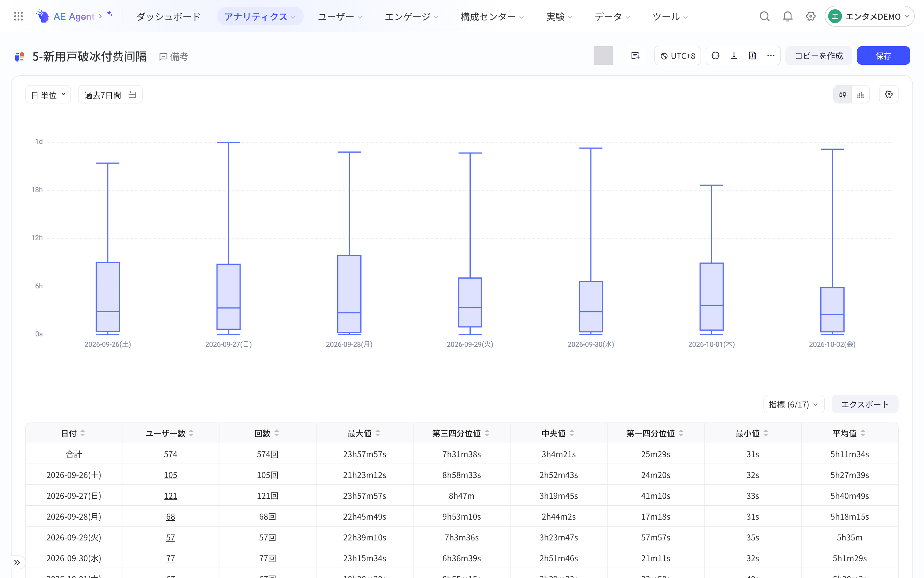Click the refresh report icon
The width and height of the screenshot is (924, 578).
click(716, 56)
